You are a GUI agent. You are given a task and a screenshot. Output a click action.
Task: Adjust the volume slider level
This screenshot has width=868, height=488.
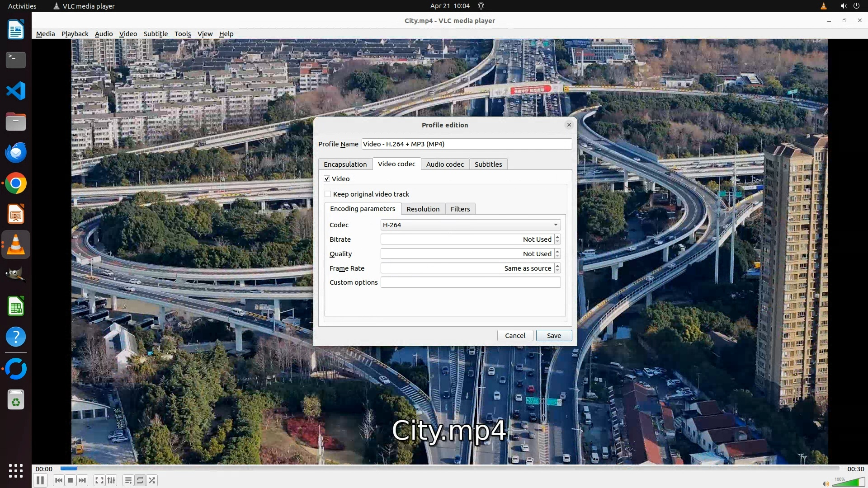848,483
